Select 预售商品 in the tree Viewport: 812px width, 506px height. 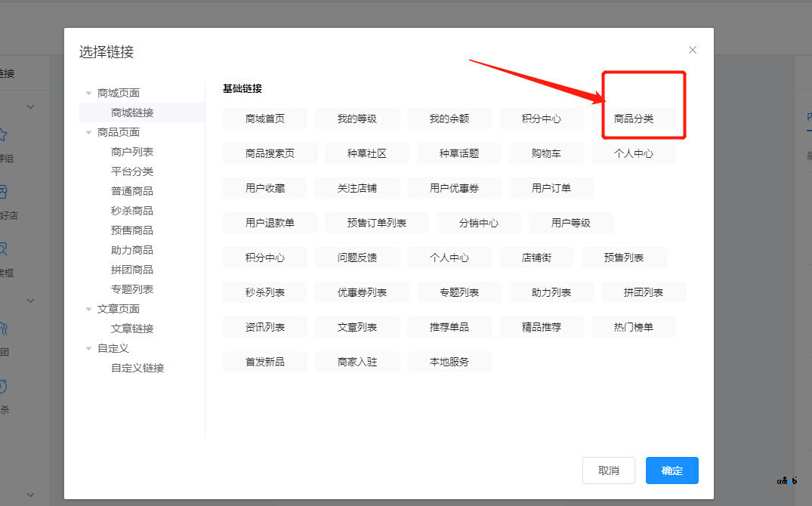click(132, 230)
